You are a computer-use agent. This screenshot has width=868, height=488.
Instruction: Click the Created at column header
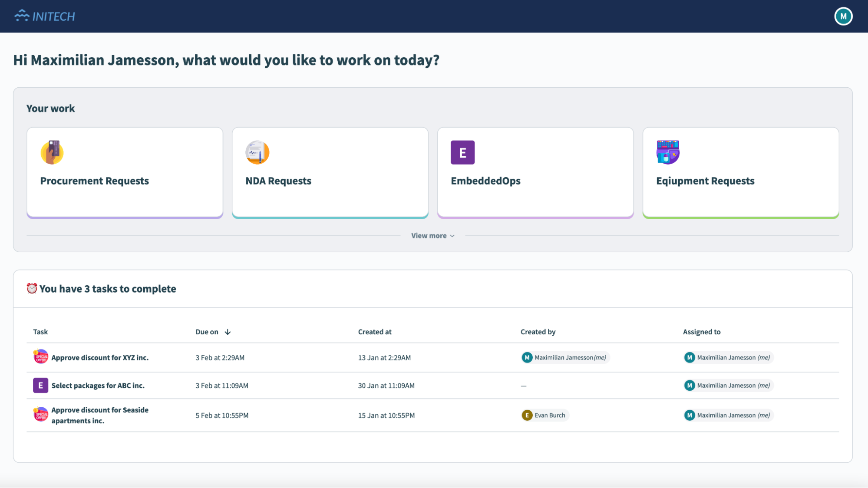click(374, 332)
